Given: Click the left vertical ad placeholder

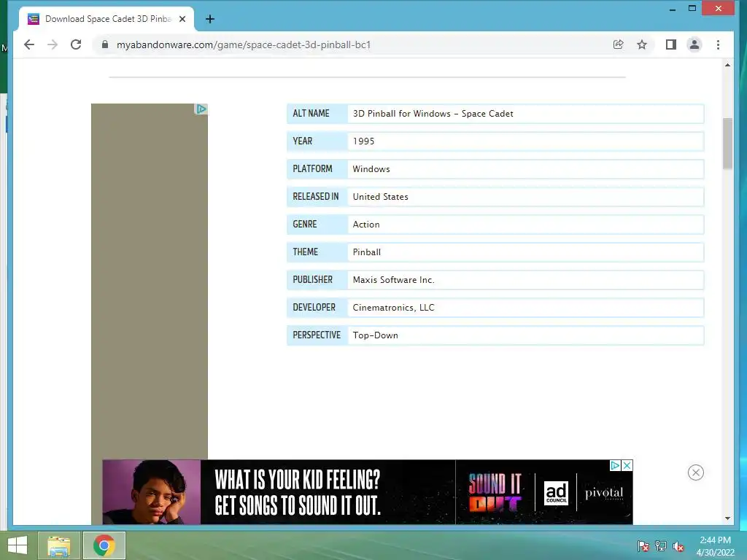Looking at the screenshot, I should click(x=150, y=281).
